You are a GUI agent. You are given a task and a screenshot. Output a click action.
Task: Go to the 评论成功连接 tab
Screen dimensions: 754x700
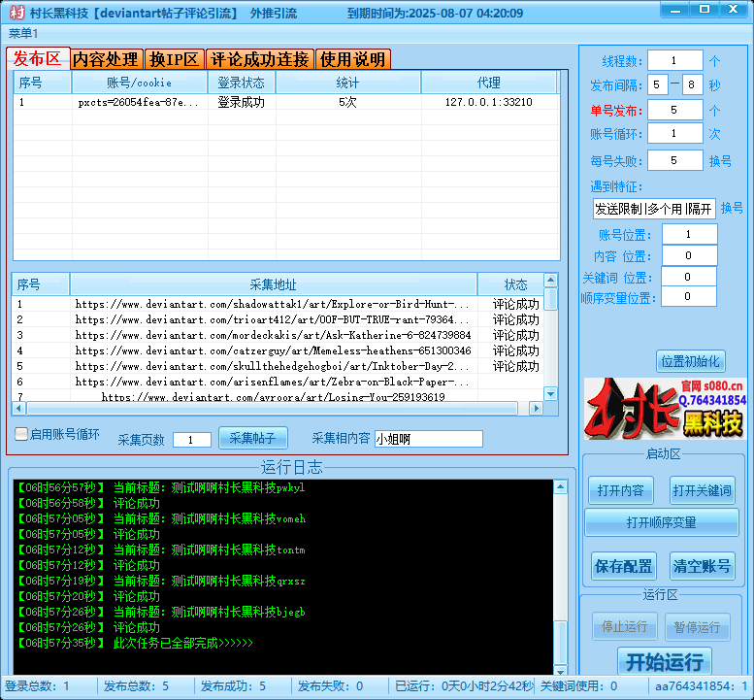(x=259, y=59)
